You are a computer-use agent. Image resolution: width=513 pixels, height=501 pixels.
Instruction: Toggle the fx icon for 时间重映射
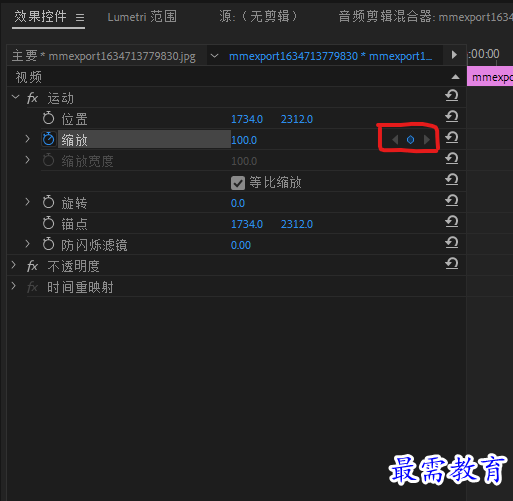point(32,287)
